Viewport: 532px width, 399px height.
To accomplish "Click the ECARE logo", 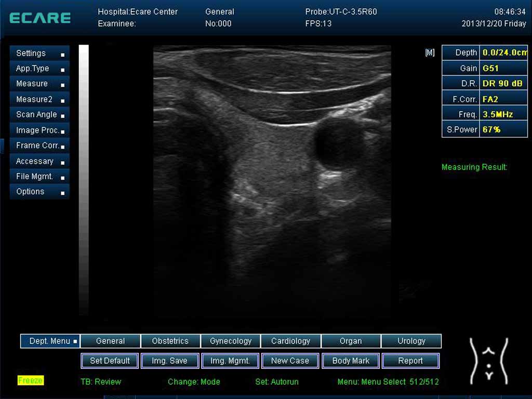I will [40, 18].
